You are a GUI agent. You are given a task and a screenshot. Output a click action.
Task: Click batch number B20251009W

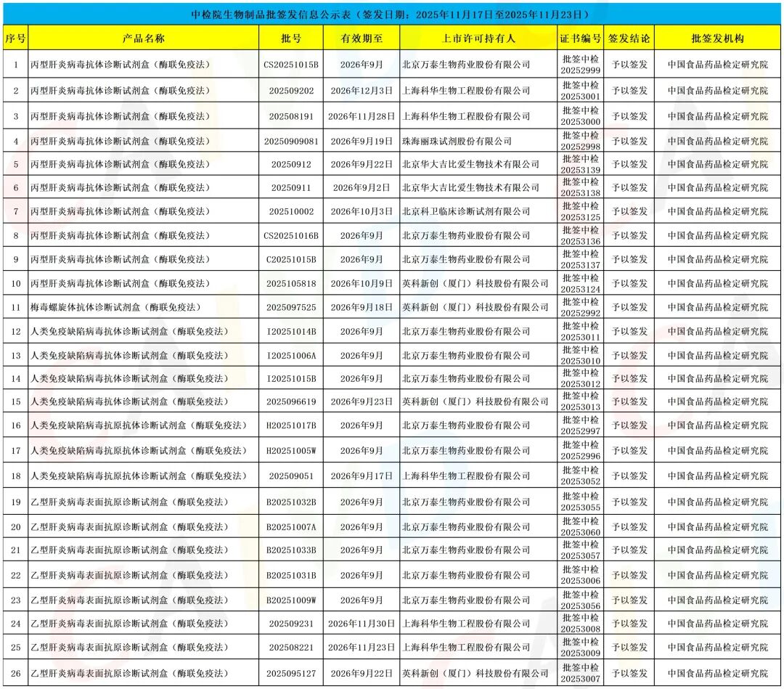click(291, 600)
